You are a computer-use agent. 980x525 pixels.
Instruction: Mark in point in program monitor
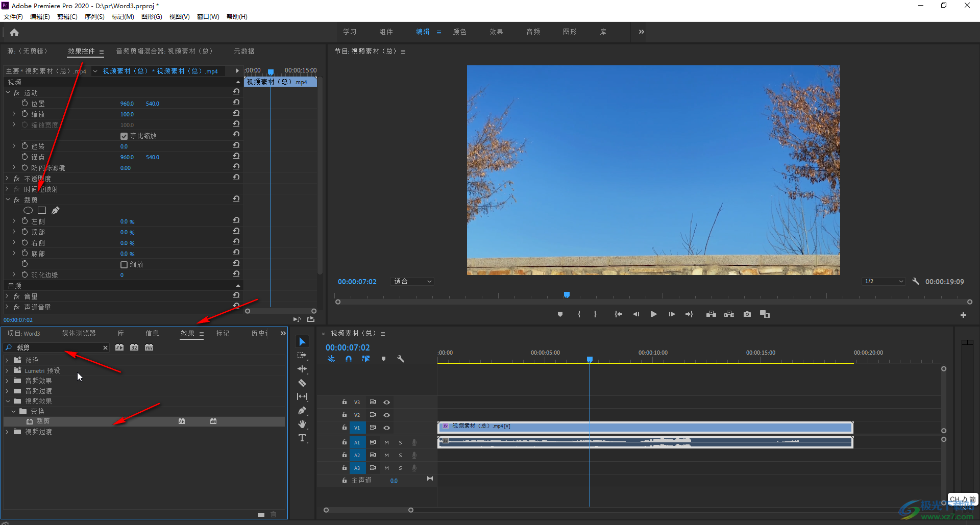point(579,314)
